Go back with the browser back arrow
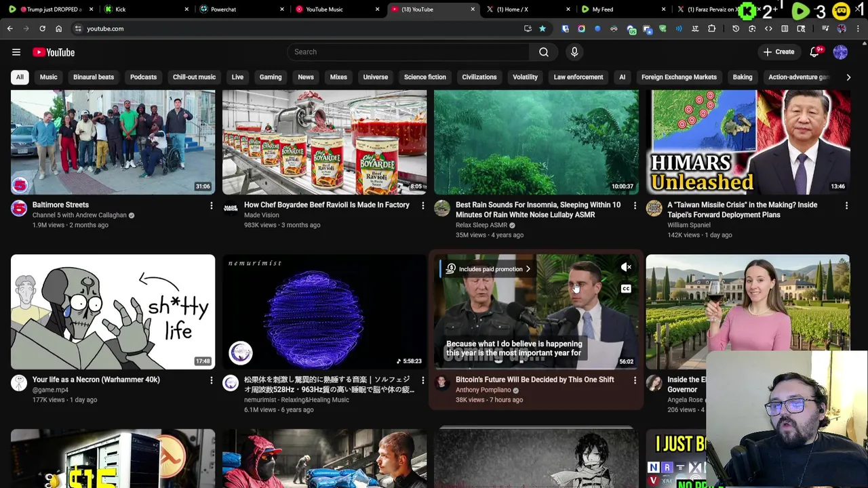868x488 pixels. click(10, 28)
